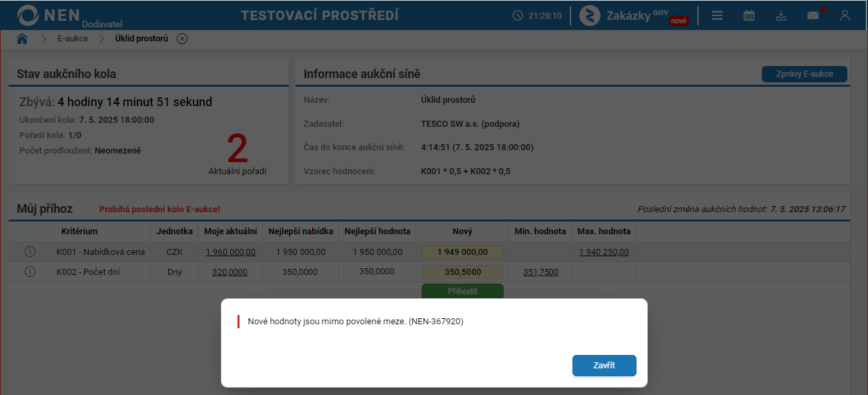
Task: Show info for K002 - Počet dní
Action: [29, 272]
